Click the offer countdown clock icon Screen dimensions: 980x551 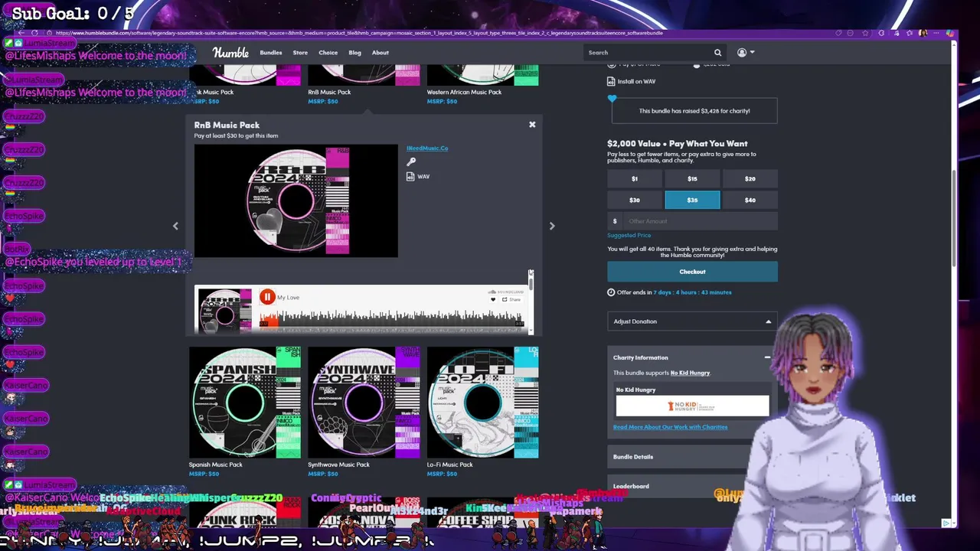coord(611,292)
